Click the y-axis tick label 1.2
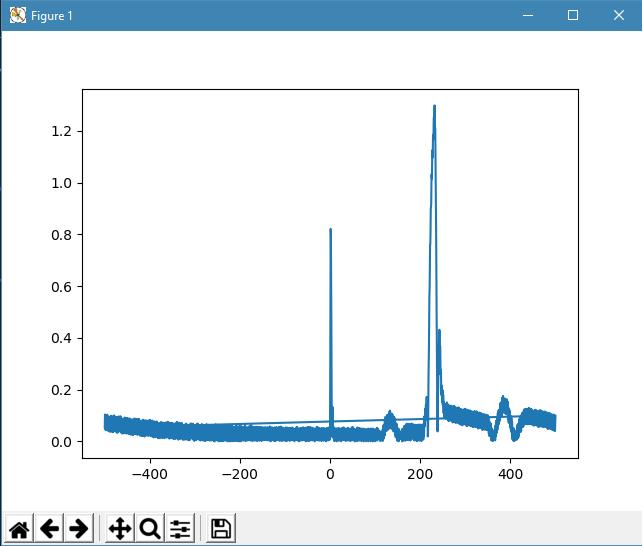643x546 pixels. click(62, 131)
